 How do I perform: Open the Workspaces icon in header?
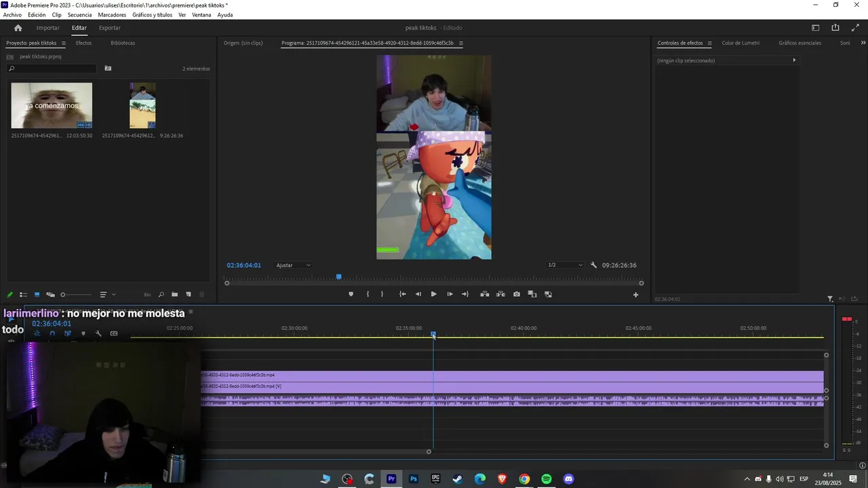816,28
